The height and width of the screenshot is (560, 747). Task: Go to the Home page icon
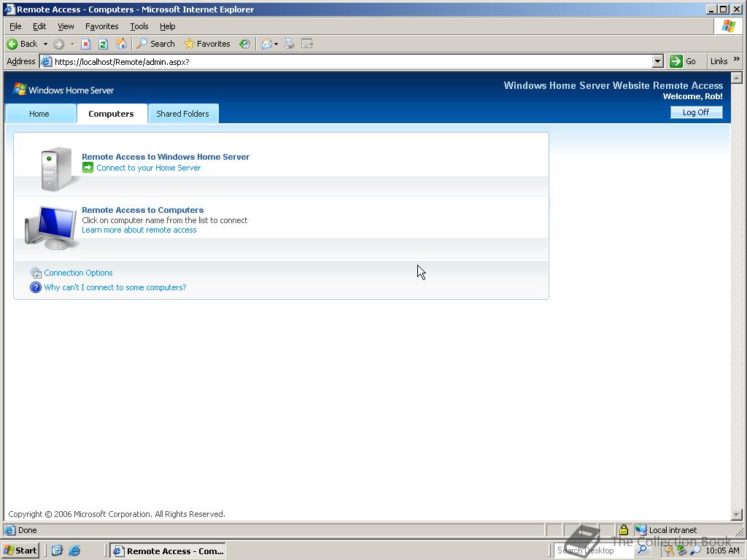click(x=122, y=44)
